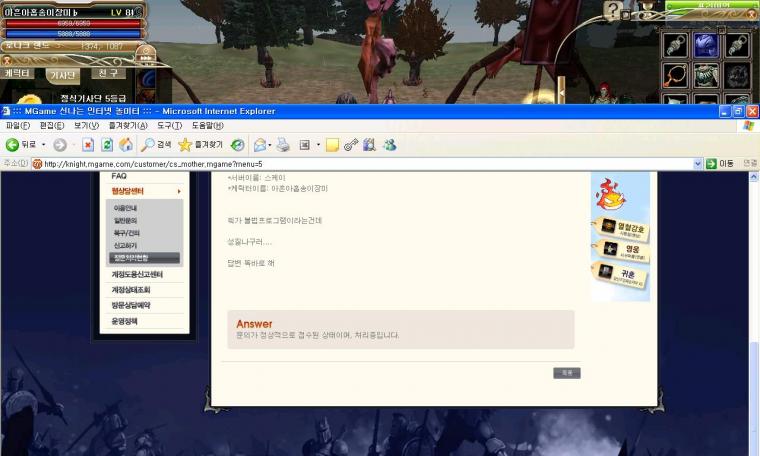Select the highlighted dark submenu item
The image size is (760, 456).
pos(144,258)
